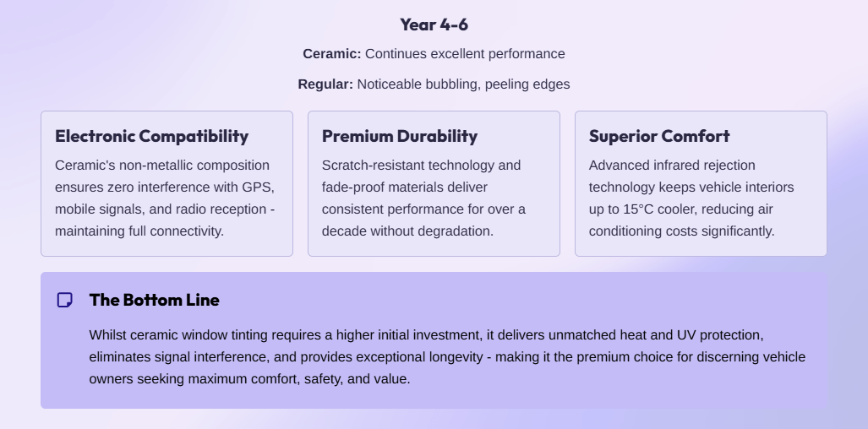Click the word "GPS" in Electronic Compatibility card
This screenshot has width=868, height=429.
259,187
